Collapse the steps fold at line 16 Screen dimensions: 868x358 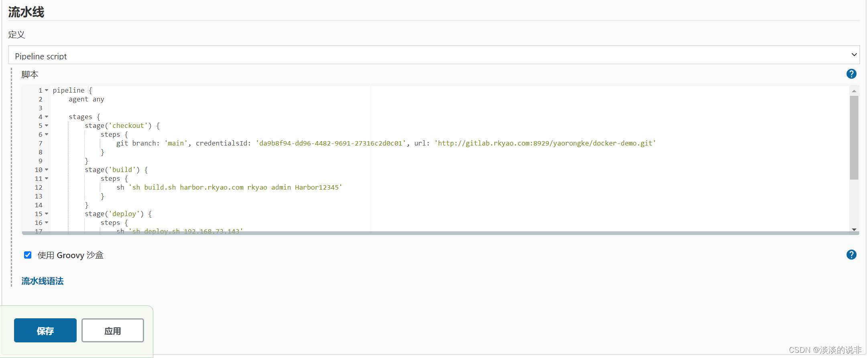click(x=47, y=222)
